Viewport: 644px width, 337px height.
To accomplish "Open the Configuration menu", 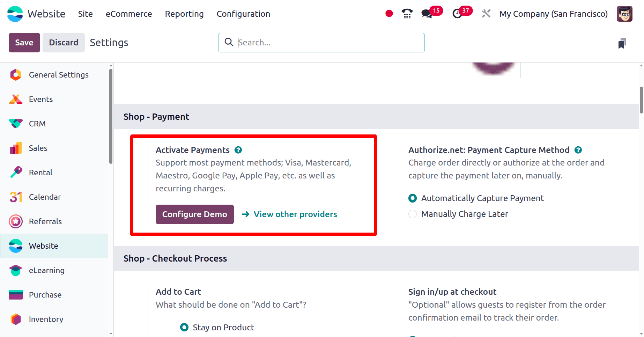I will pos(243,14).
